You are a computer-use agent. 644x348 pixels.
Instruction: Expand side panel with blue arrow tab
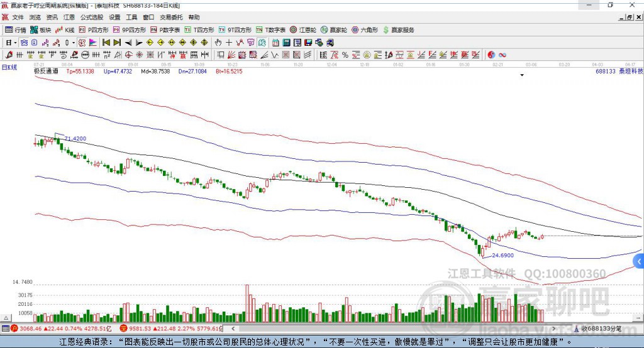point(639,261)
